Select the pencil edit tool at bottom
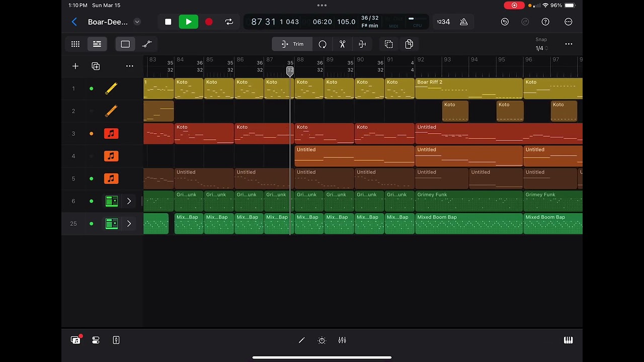The image size is (644, 362). pyautogui.click(x=301, y=340)
